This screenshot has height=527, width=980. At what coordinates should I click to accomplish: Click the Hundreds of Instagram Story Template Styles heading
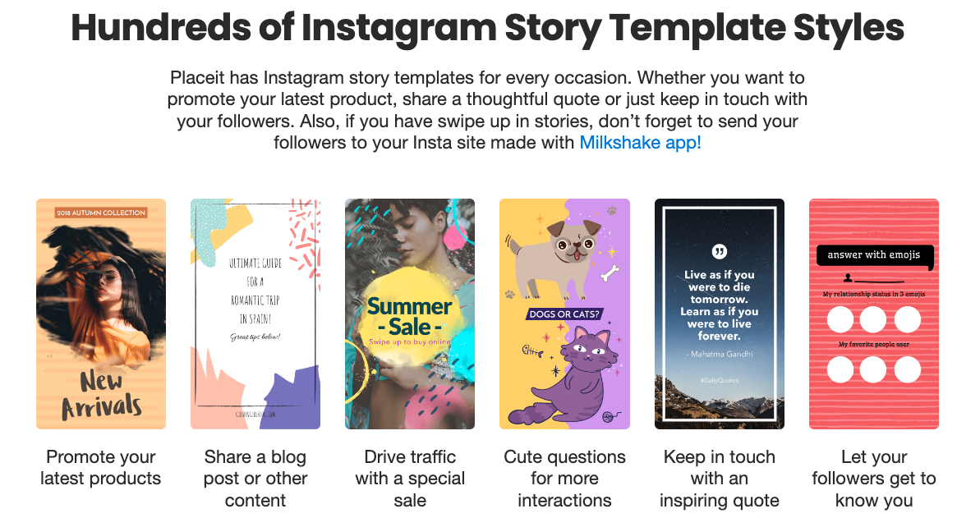pyautogui.click(x=487, y=27)
